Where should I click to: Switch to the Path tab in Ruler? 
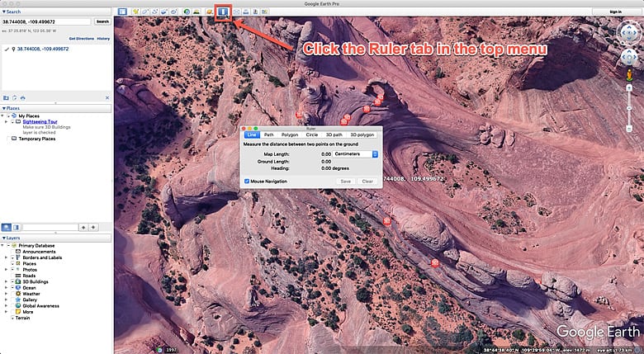[268, 135]
